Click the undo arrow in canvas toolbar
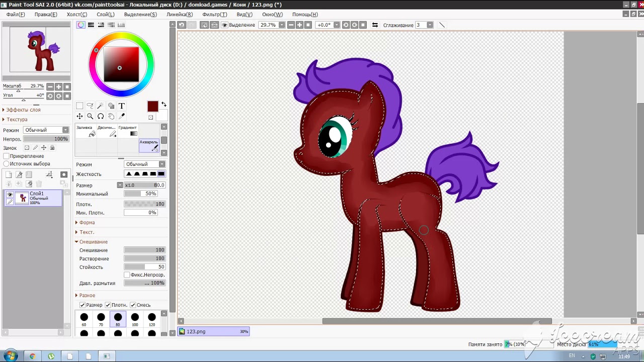Viewport: 644px width, 362px height. pos(182,25)
